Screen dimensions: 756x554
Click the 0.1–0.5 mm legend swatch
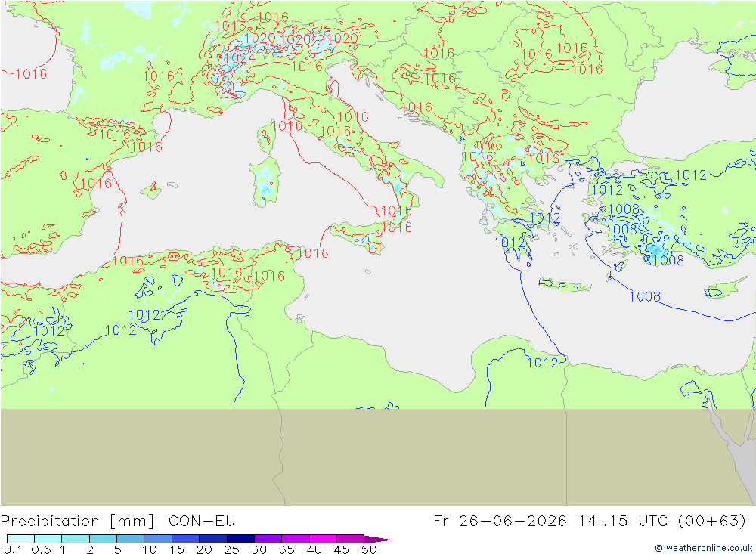click(x=20, y=539)
